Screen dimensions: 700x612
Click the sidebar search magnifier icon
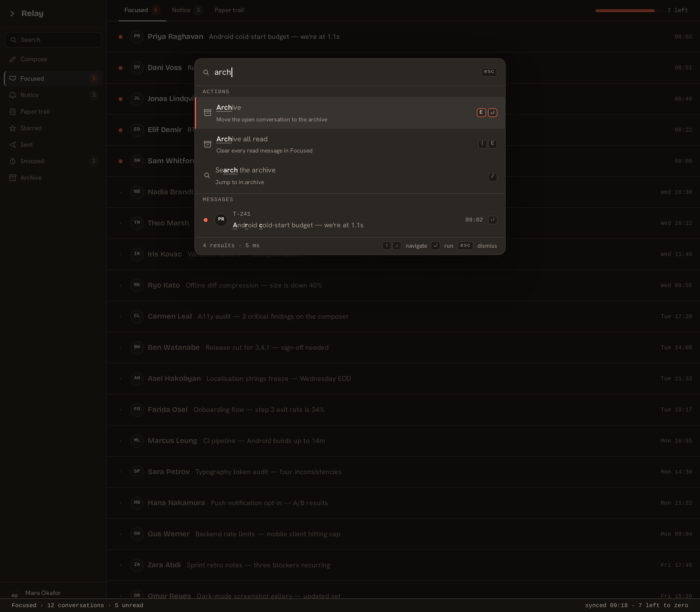14,40
